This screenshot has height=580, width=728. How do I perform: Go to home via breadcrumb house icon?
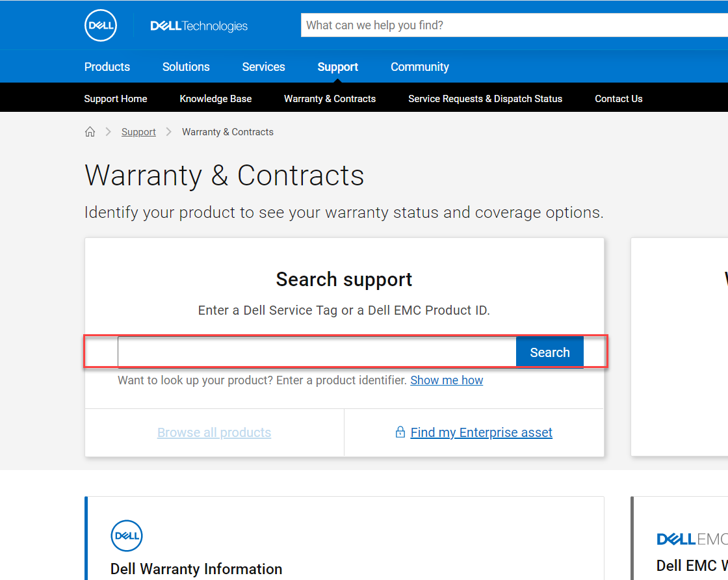[x=90, y=132]
